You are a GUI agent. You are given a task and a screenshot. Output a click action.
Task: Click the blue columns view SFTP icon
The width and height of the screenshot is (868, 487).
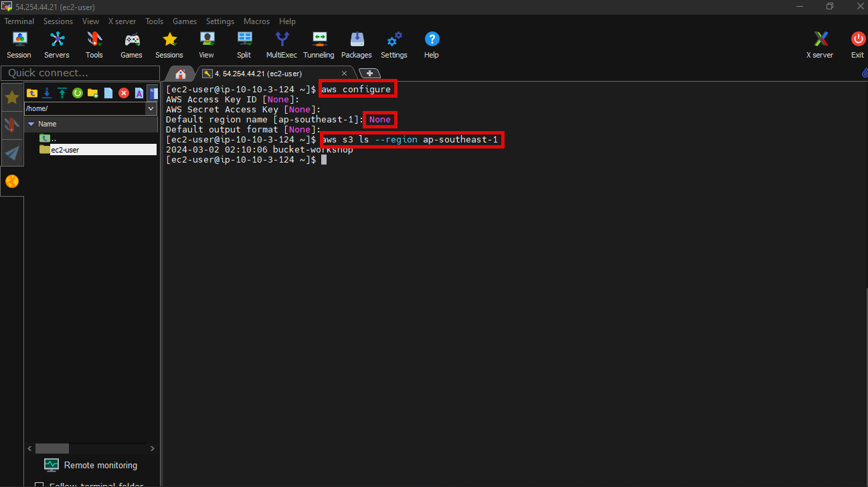pyautogui.click(x=153, y=93)
